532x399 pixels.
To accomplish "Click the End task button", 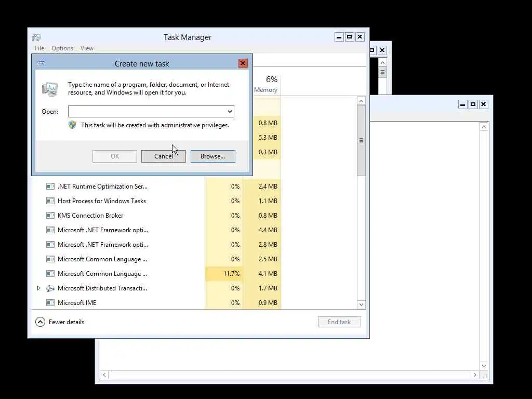I will (x=339, y=322).
